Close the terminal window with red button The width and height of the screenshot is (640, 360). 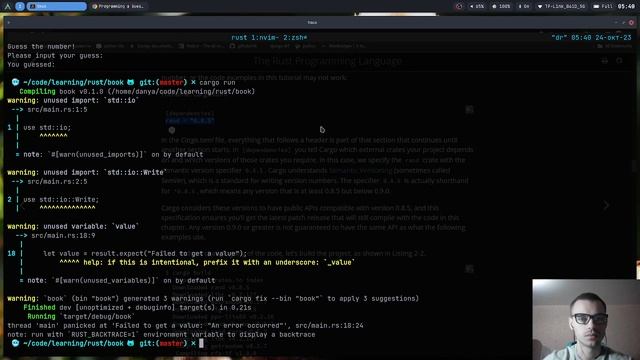pos(631,22)
